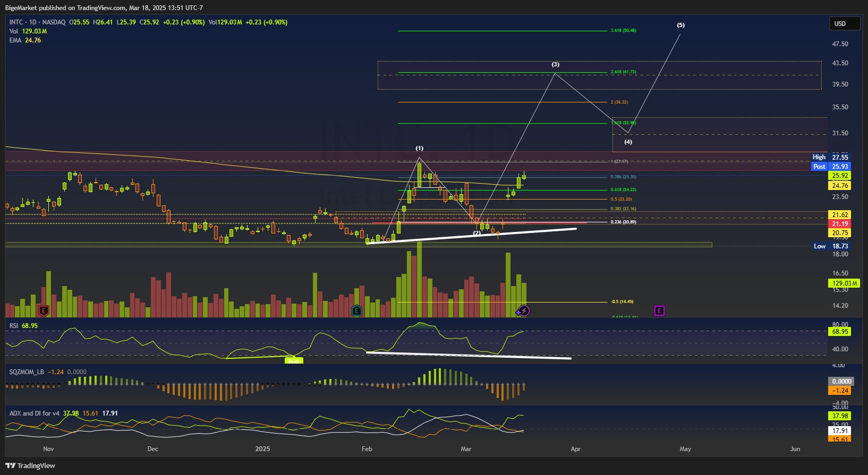Click the 68.95 RSI axis label
Image resolution: width=868 pixels, height=475 pixels.
(x=840, y=332)
